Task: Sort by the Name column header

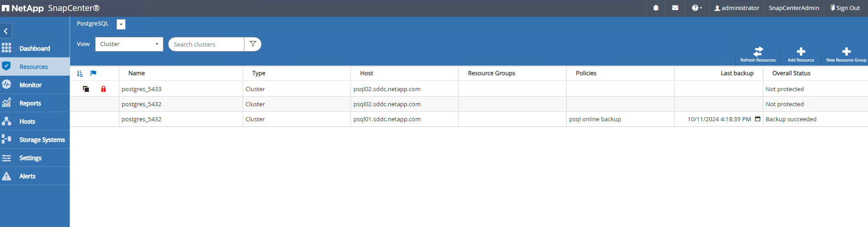Action: pyautogui.click(x=137, y=73)
